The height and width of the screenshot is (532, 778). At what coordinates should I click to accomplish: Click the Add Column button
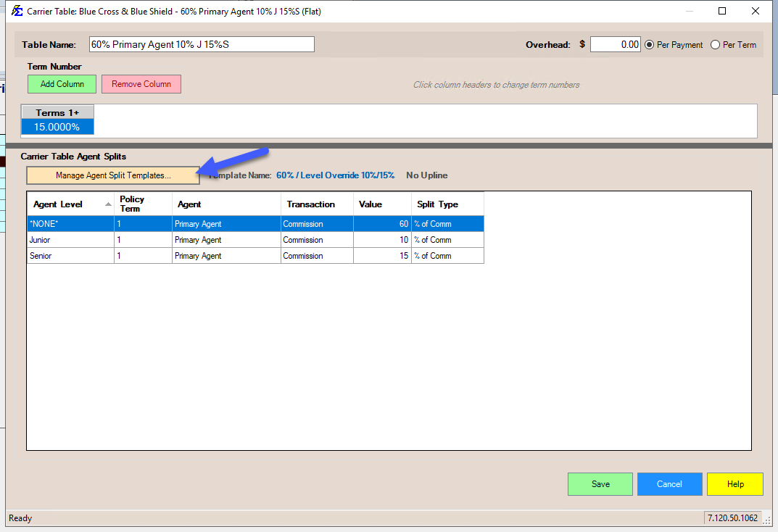point(62,84)
